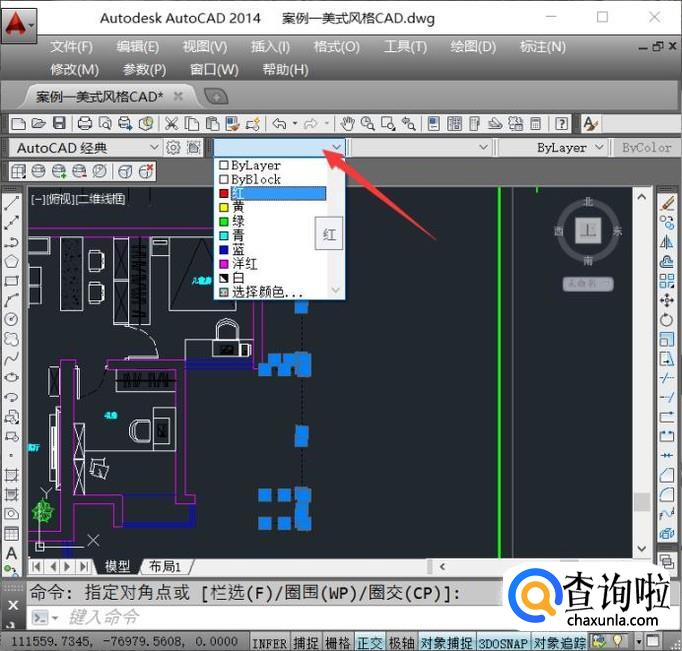Viewport: 682px width, 651px height.
Task: Open workspace settings gear icon
Action: 173,148
